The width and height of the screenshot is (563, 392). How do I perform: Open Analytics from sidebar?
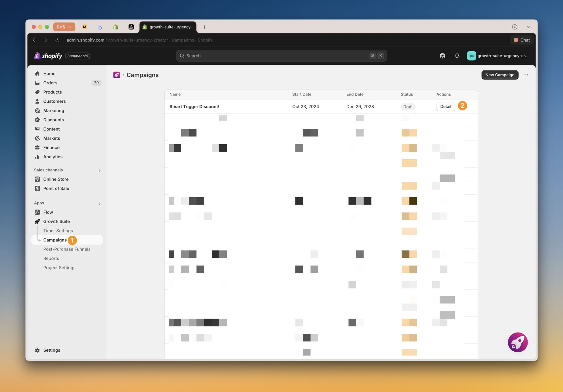53,157
